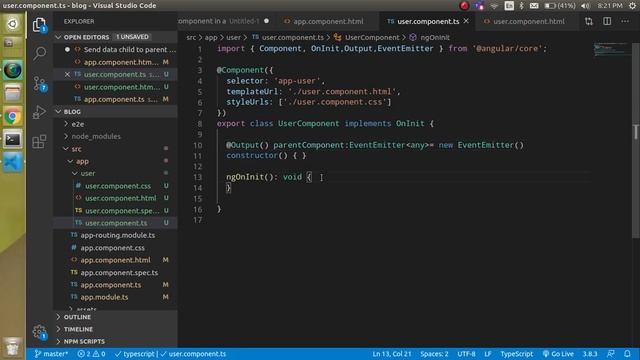Open the notifications bell
This screenshot has height=360, width=640.
pos(627,354)
